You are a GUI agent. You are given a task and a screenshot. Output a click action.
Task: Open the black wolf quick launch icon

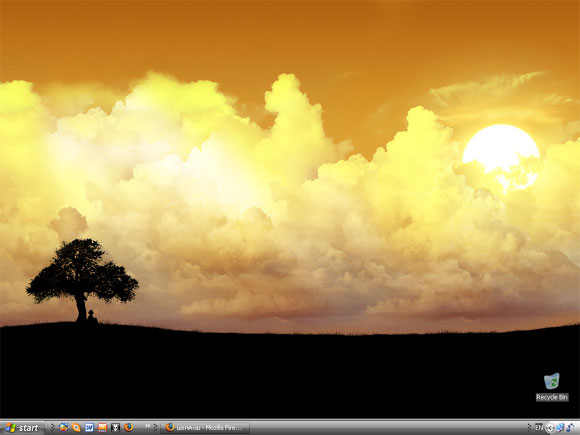pyautogui.click(x=115, y=428)
